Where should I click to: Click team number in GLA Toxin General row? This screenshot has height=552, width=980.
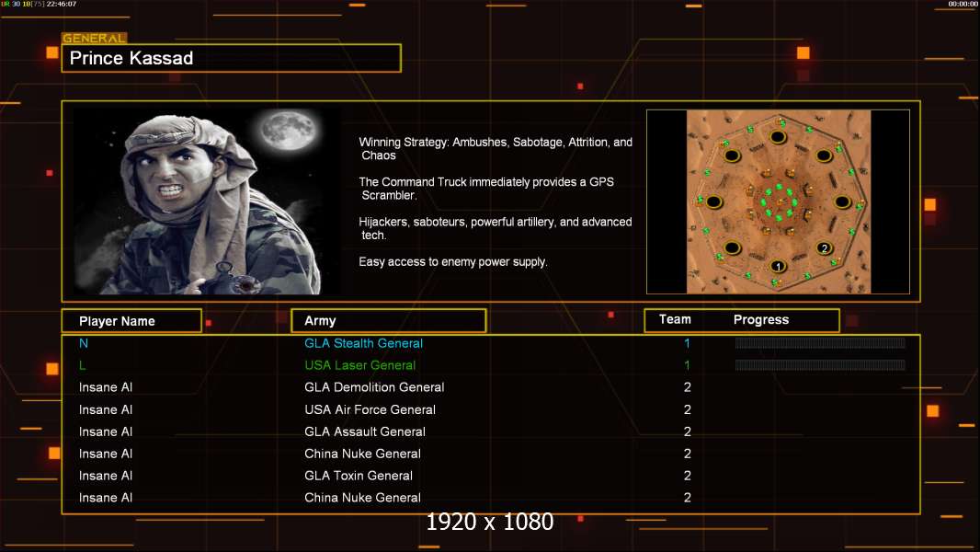point(688,476)
